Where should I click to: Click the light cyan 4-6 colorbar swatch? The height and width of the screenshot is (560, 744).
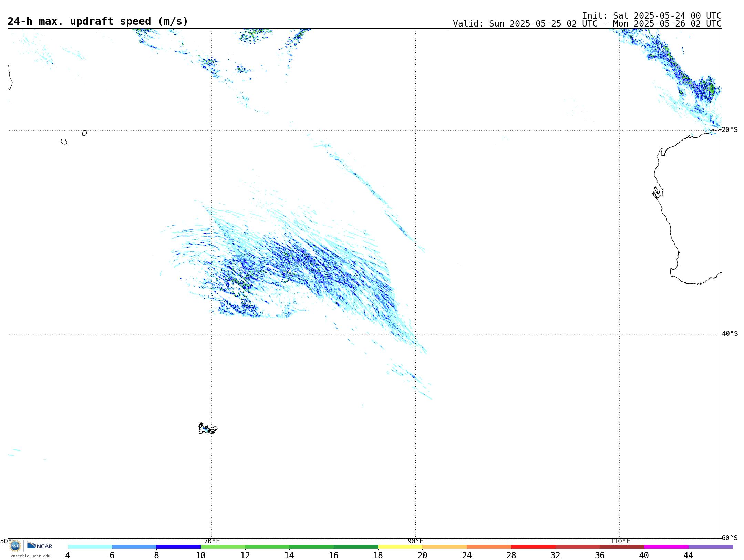point(90,547)
